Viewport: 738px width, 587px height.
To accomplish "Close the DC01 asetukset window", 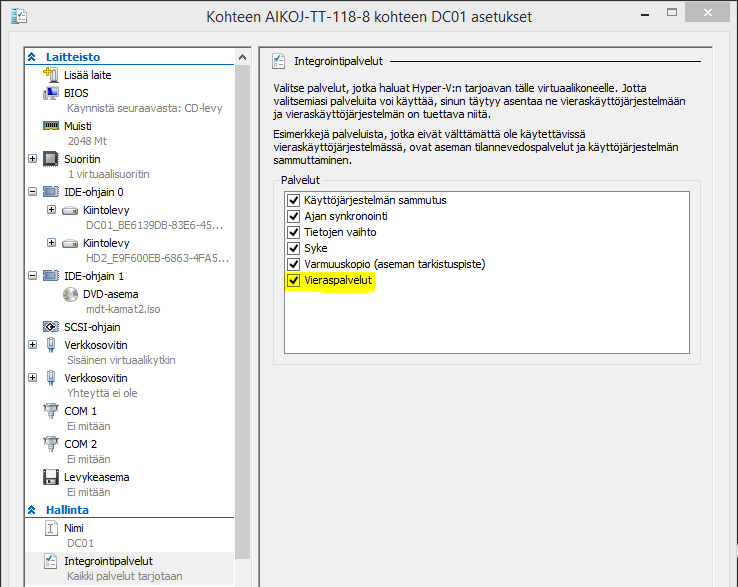I will [707, 13].
